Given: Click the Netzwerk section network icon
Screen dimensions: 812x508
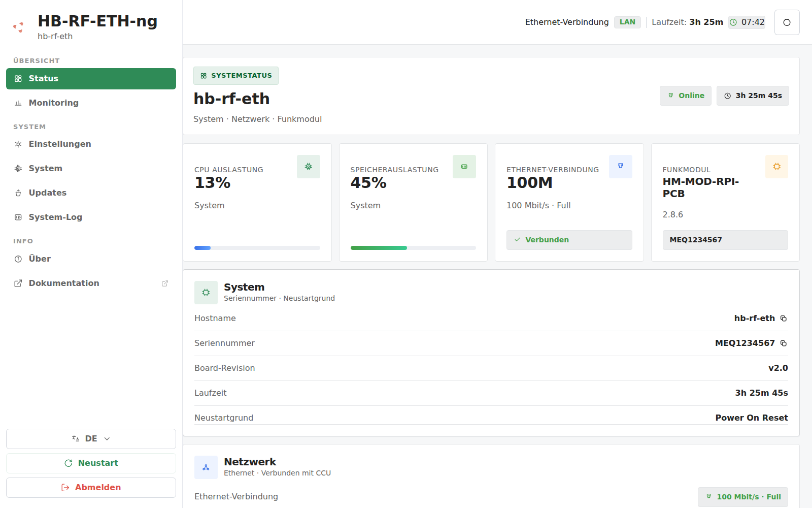Looking at the screenshot, I should coord(206,467).
